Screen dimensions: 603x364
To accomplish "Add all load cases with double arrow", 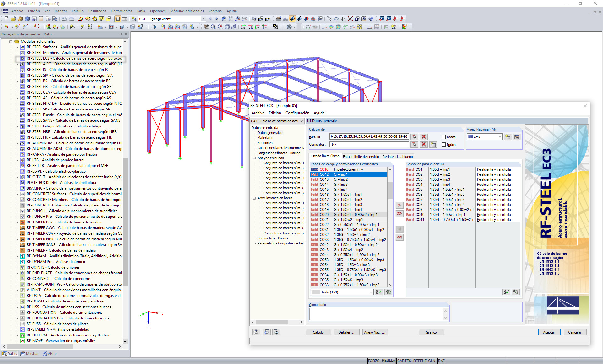I will point(399,213).
